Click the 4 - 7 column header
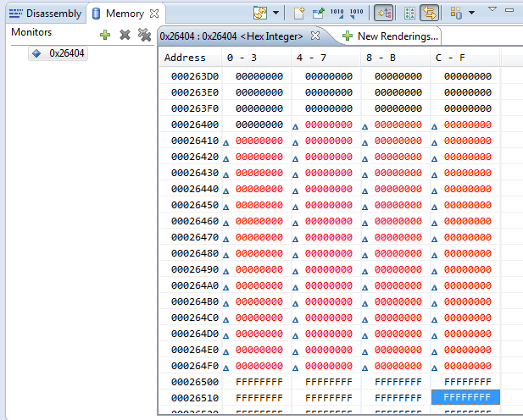 (x=325, y=58)
